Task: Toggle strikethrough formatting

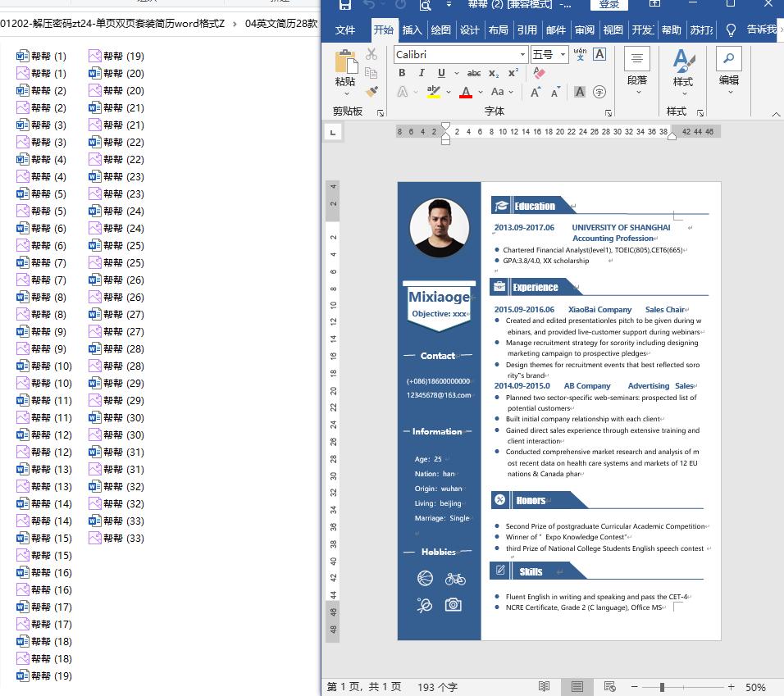Action: coord(474,73)
